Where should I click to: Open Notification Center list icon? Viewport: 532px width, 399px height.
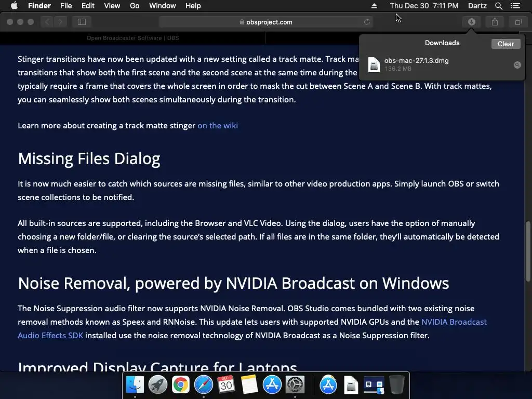click(515, 6)
